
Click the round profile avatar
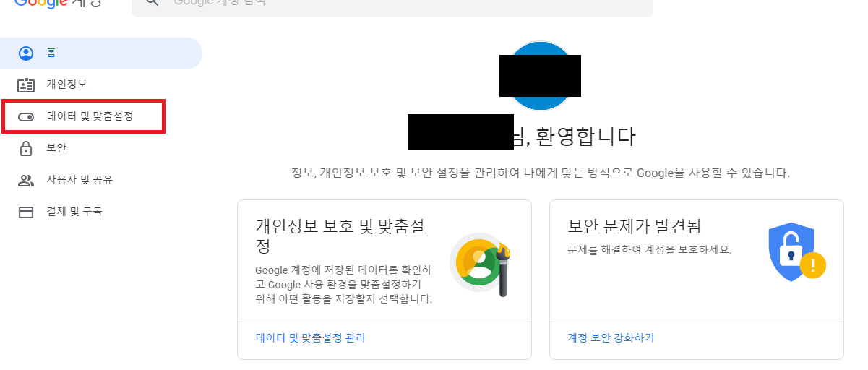540,76
